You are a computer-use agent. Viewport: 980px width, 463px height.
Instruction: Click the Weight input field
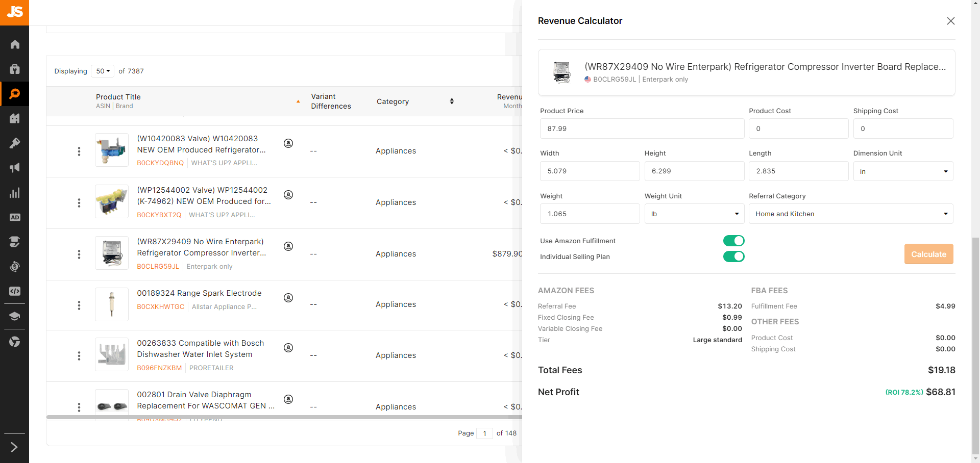click(x=590, y=214)
